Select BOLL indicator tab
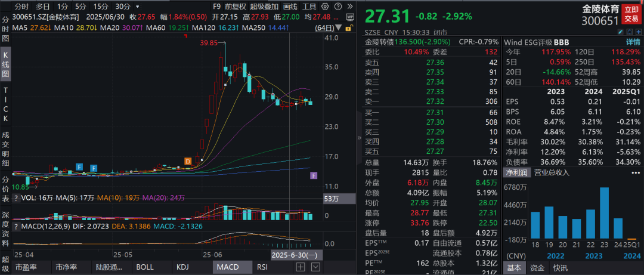The width and height of the screenshot is (644, 275). click(145, 267)
